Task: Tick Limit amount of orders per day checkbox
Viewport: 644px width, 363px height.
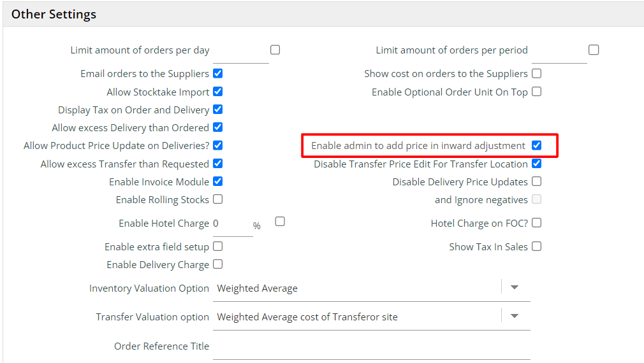Action: tap(275, 50)
